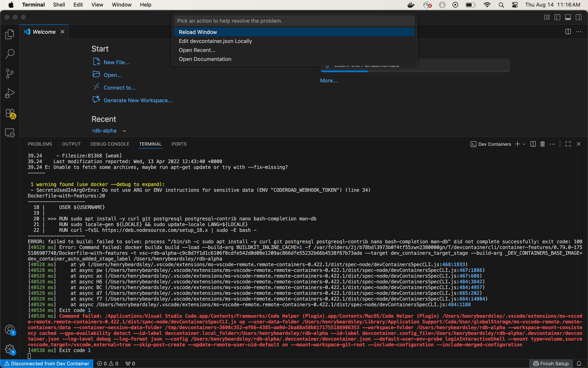Viewport: 588px width, 368px height.
Task: Open the Shell menu in the menu bar
Action: click(x=59, y=5)
